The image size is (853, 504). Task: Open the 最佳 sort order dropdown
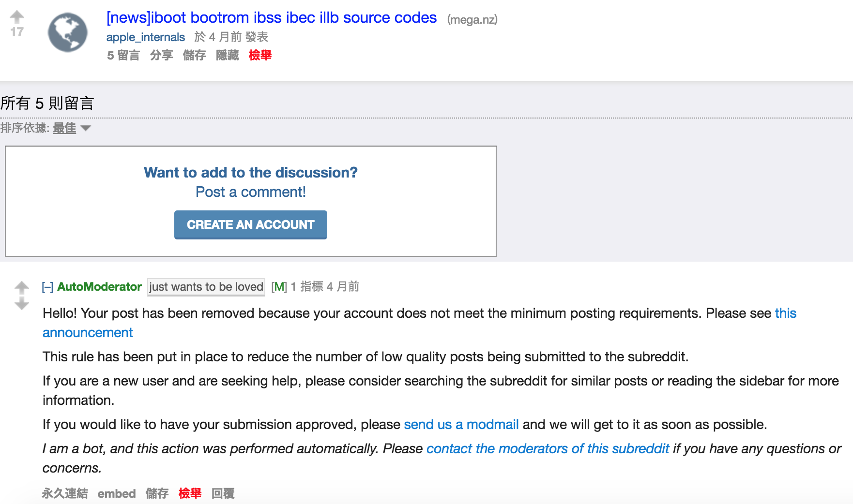64,128
